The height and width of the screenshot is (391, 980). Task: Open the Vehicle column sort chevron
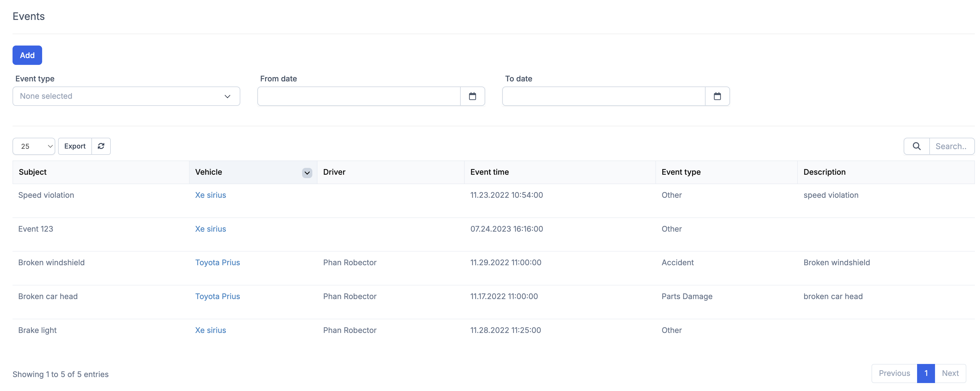click(x=307, y=173)
